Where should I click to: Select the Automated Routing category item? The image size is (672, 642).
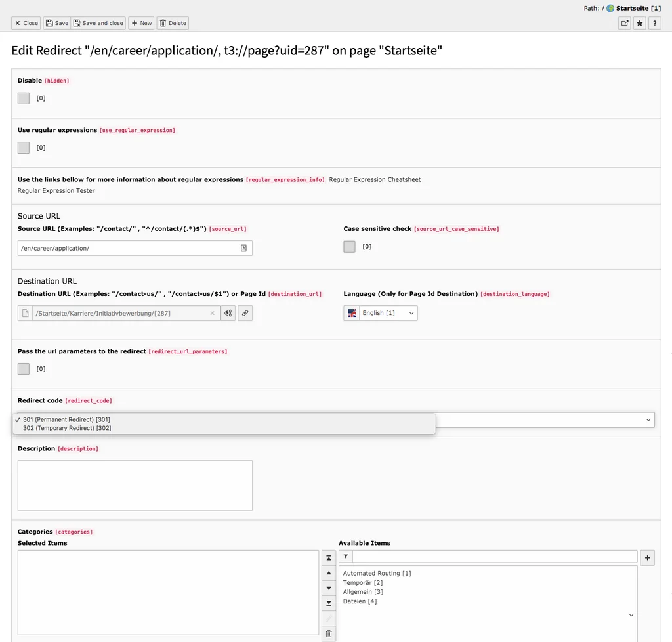coord(376,573)
